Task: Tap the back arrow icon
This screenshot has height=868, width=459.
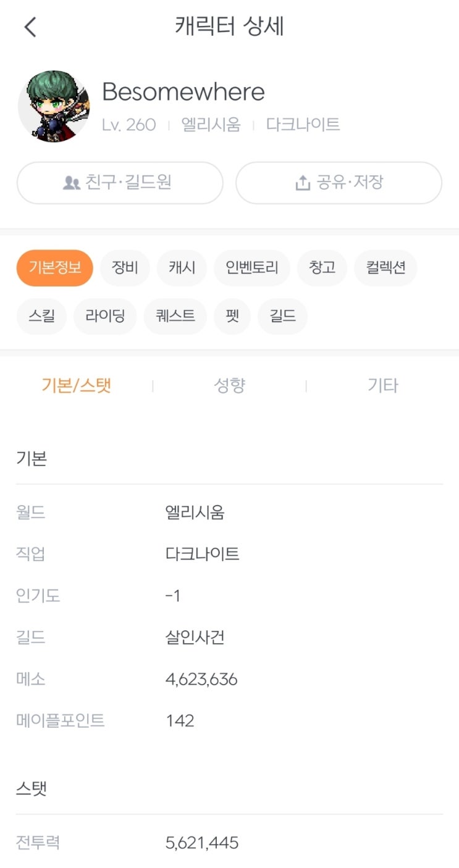Action: tap(30, 27)
